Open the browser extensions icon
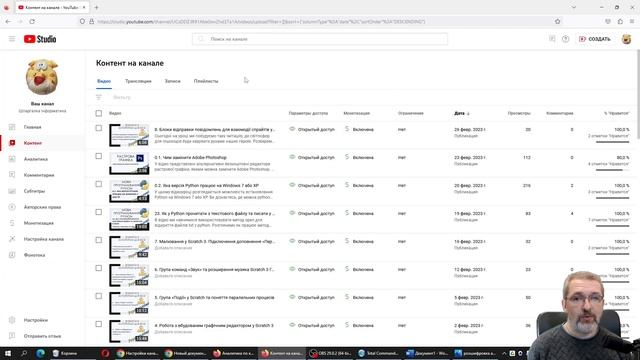The image size is (640, 360). (620, 21)
